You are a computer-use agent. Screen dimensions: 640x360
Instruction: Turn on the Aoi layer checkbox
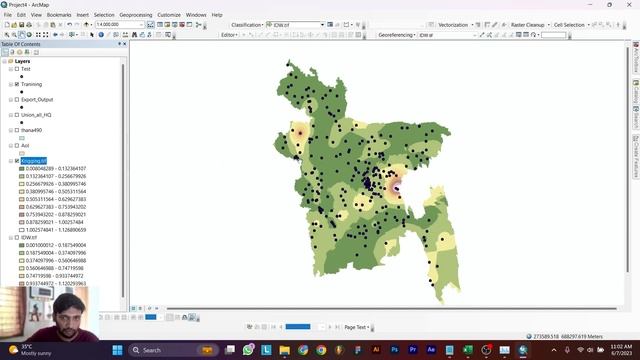point(17,146)
